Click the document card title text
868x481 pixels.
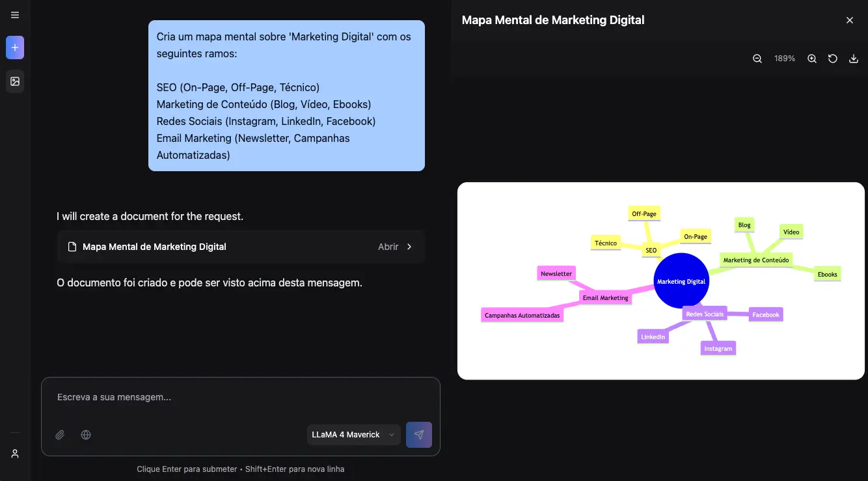(x=154, y=247)
